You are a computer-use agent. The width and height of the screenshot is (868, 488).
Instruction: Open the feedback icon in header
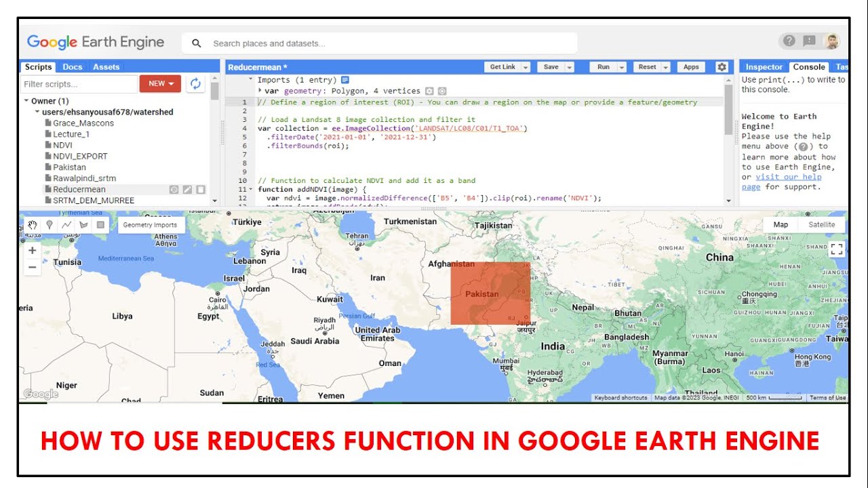(x=810, y=41)
